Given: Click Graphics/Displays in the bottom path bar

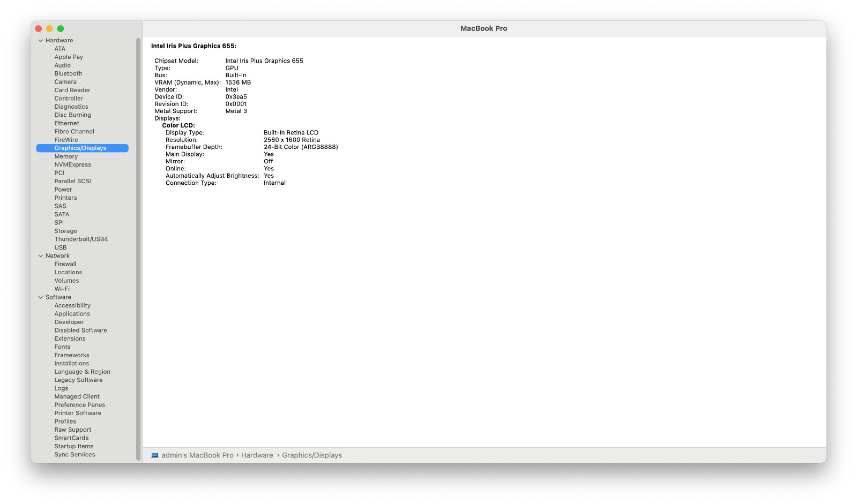Looking at the screenshot, I should [312, 455].
